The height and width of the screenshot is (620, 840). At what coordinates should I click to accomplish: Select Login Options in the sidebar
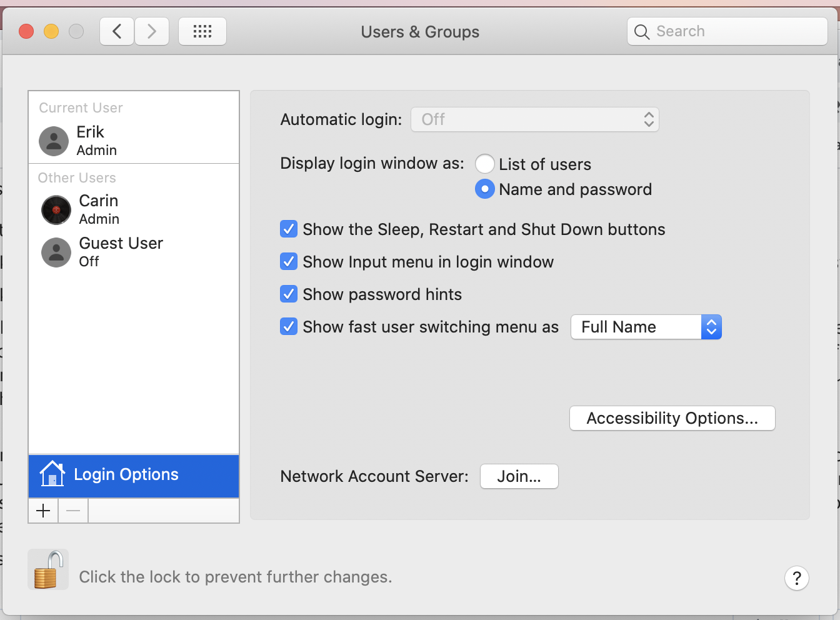pos(134,476)
